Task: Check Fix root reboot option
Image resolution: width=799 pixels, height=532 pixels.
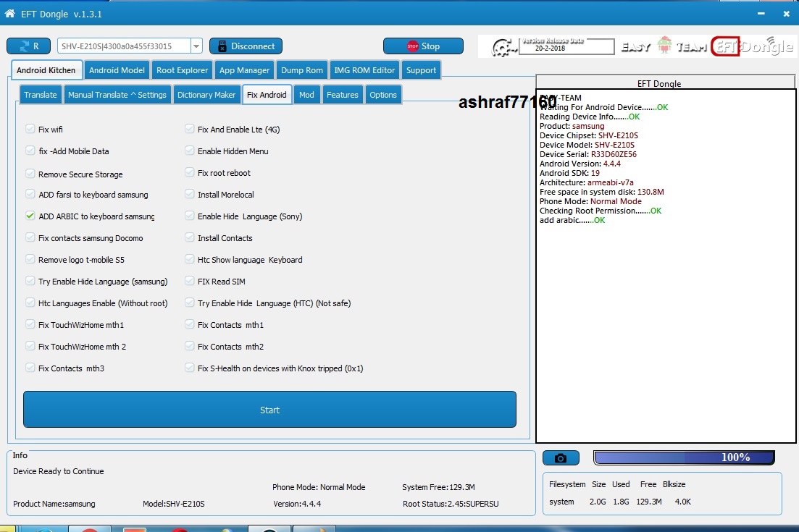Action: click(190, 172)
